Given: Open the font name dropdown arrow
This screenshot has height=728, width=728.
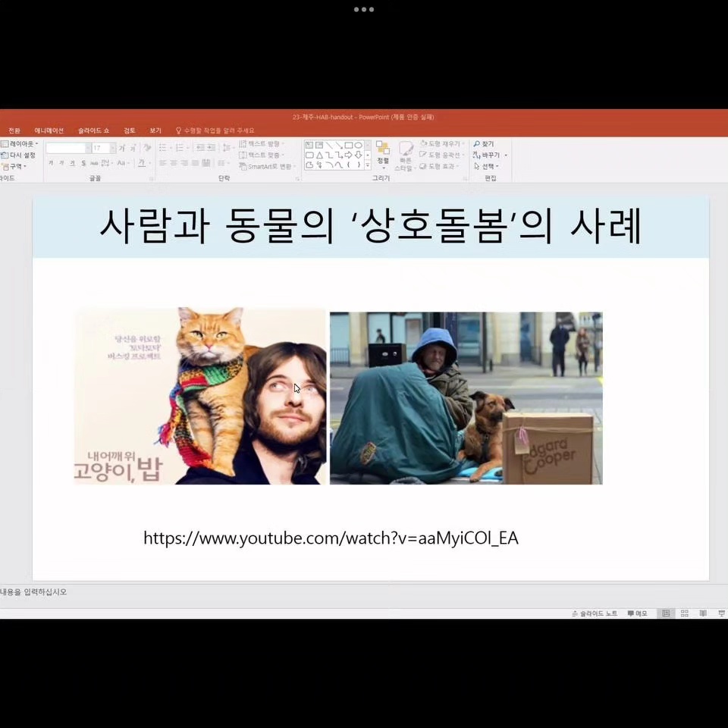Looking at the screenshot, I should (88, 148).
